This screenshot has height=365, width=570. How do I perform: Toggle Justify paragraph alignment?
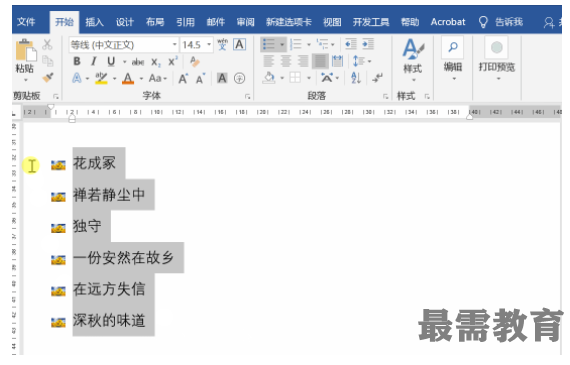tap(320, 61)
